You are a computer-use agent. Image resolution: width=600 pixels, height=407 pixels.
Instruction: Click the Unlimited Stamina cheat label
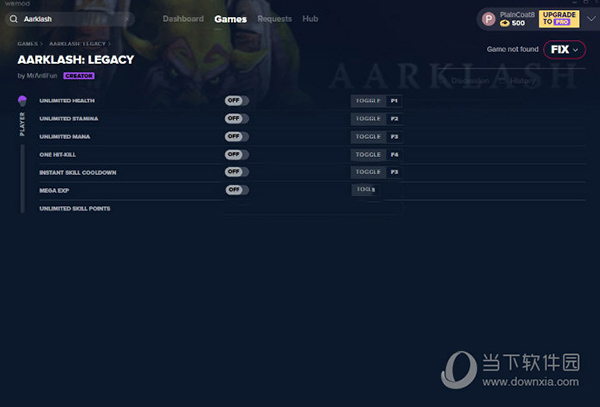(68, 119)
